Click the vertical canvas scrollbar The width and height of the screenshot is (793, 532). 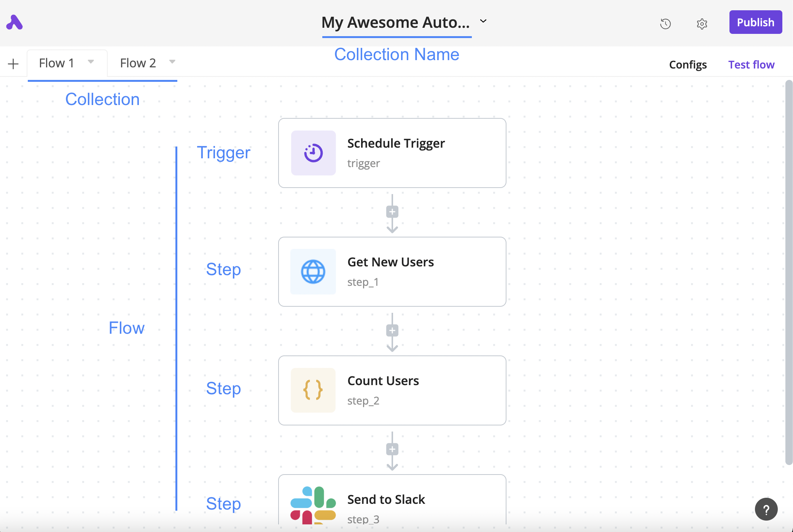pyautogui.click(x=789, y=272)
